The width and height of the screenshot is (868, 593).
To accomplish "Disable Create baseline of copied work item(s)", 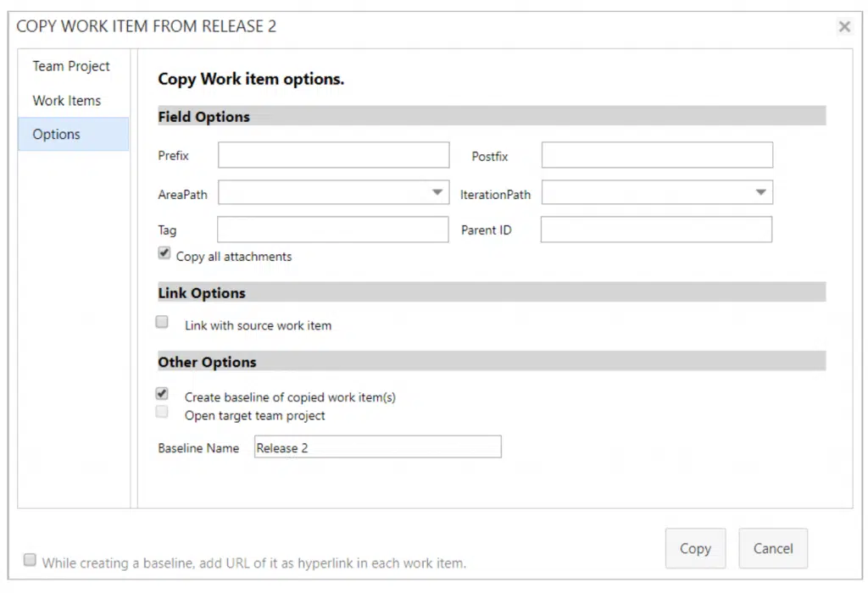I will pos(163,394).
